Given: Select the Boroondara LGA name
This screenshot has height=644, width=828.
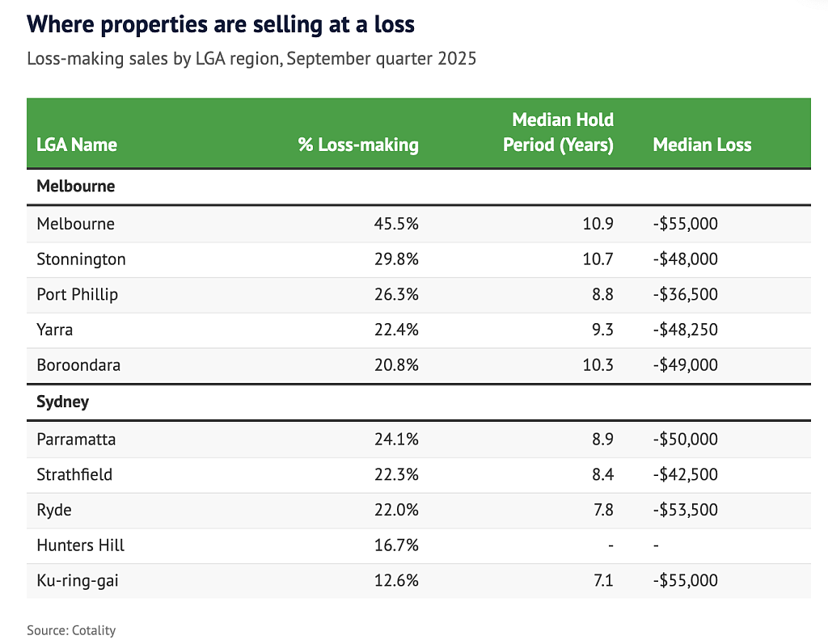Looking at the screenshot, I should click(x=78, y=365).
